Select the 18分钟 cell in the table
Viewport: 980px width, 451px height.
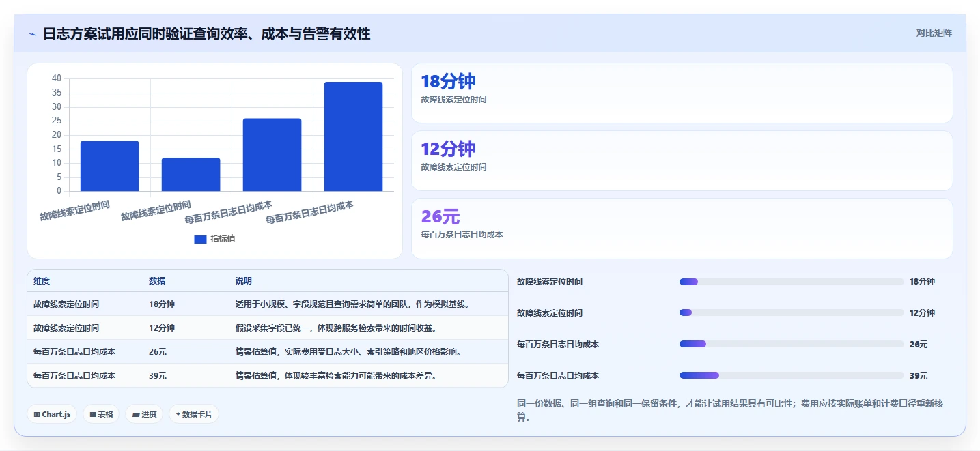click(x=162, y=304)
